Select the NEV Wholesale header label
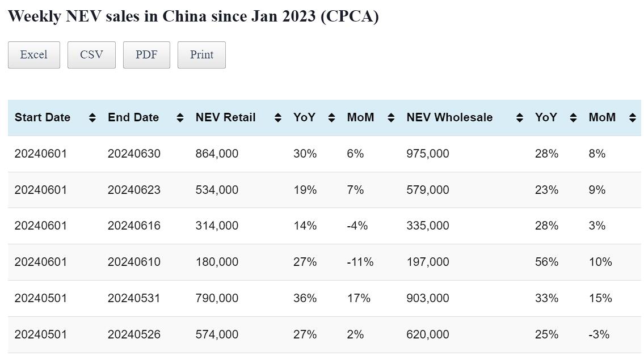 [449, 118]
